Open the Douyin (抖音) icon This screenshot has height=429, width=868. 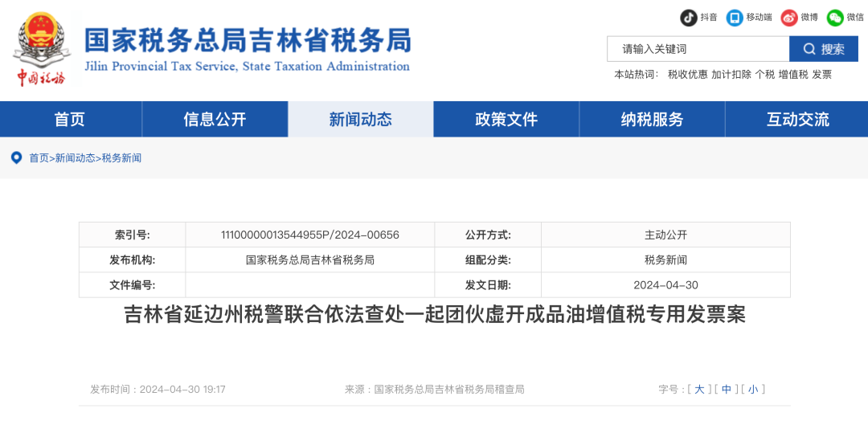[x=688, y=18]
